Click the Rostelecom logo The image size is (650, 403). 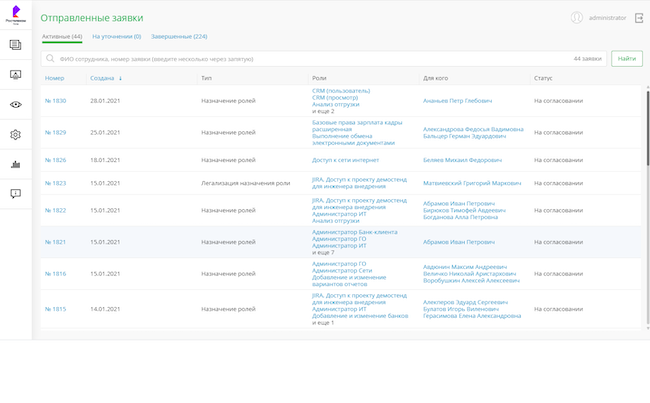[x=15, y=15]
